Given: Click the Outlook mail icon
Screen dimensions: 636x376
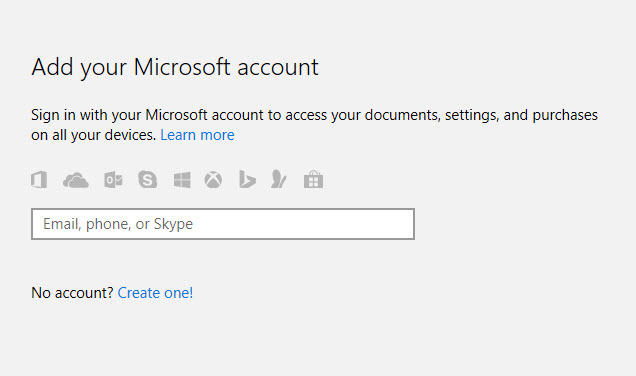Looking at the screenshot, I should click(x=113, y=180).
